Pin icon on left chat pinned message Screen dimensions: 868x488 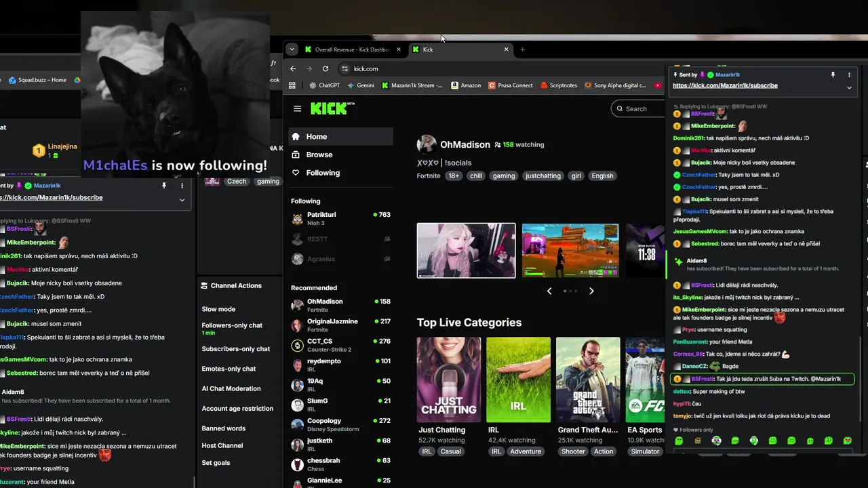tap(164, 185)
